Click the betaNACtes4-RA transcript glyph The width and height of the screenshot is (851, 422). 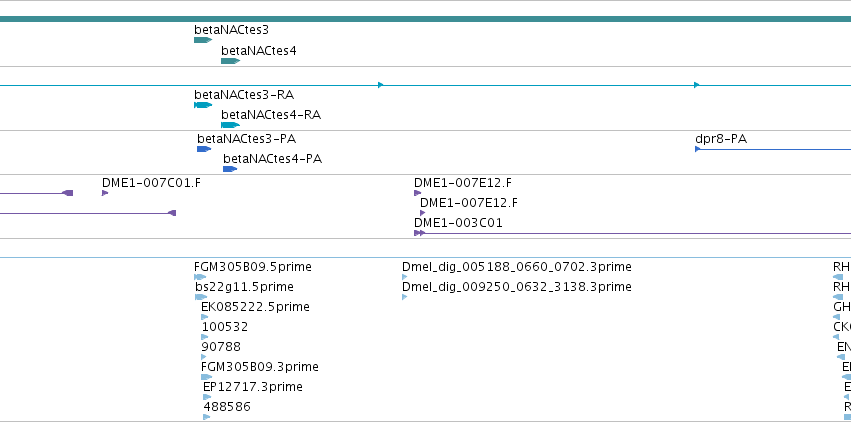(x=230, y=125)
